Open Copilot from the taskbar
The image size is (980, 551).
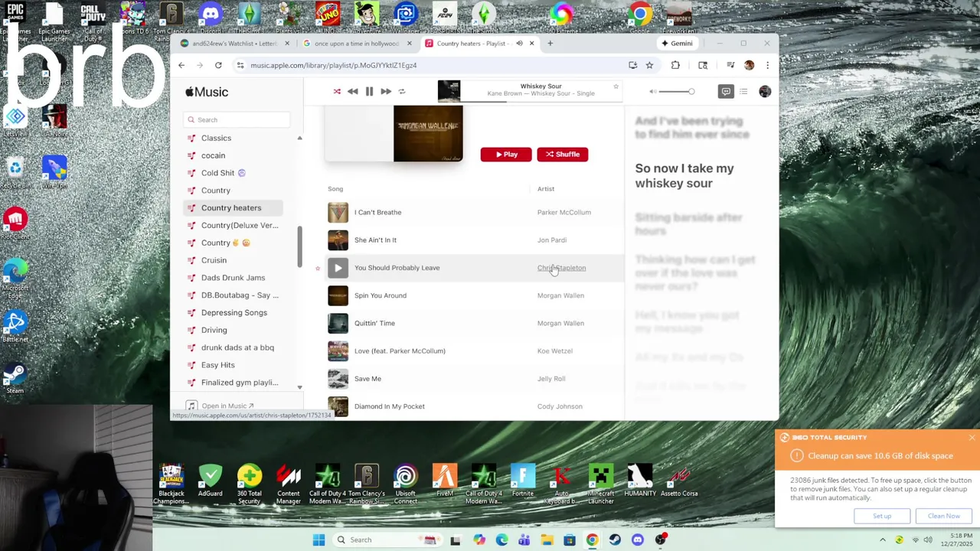tap(479, 540)
